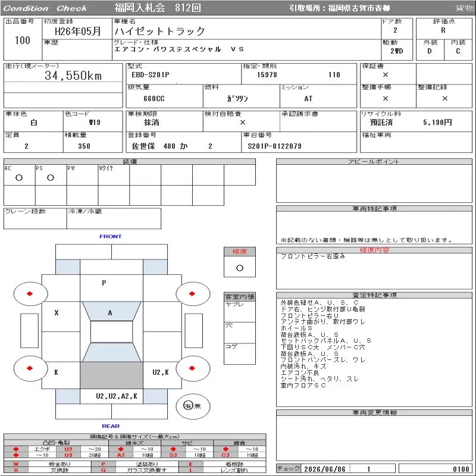
Task: Click the 預託済 recycle status
Action: (381, 123)
